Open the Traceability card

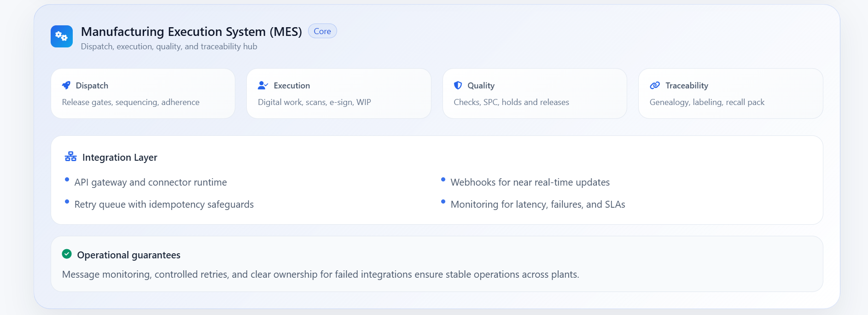(x=730, y=94)
